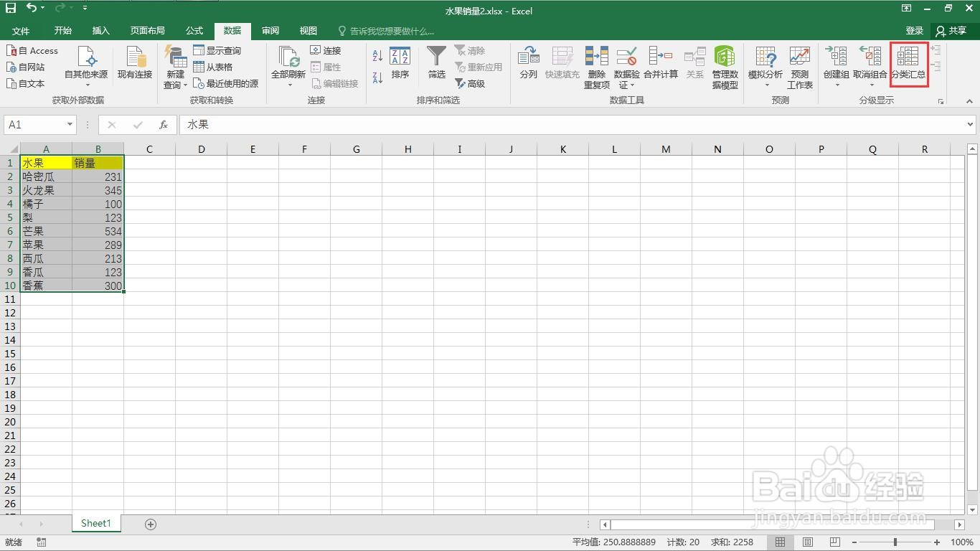980x551 pixels.
Task: Select column C header
Action: (149, 149)
